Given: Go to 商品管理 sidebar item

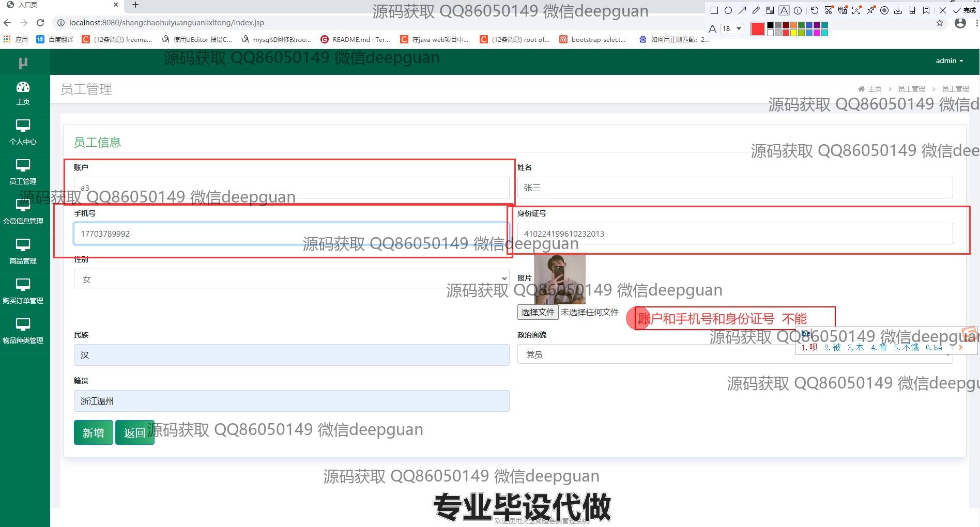Looking at the screenshot, I should (23, 252).
